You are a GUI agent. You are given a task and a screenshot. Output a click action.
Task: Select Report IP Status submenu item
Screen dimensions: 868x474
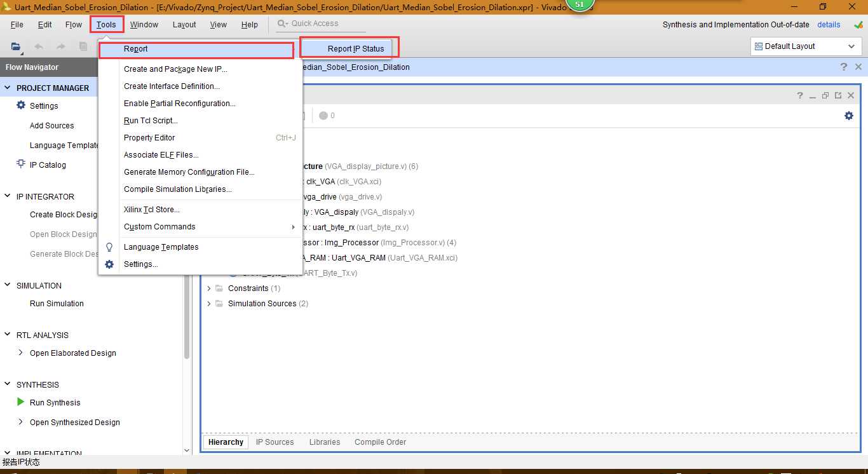click(x=346, y=49)
